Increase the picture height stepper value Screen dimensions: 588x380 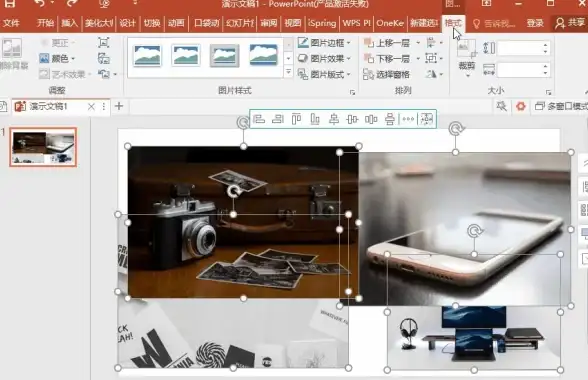(x=545, y=45)
